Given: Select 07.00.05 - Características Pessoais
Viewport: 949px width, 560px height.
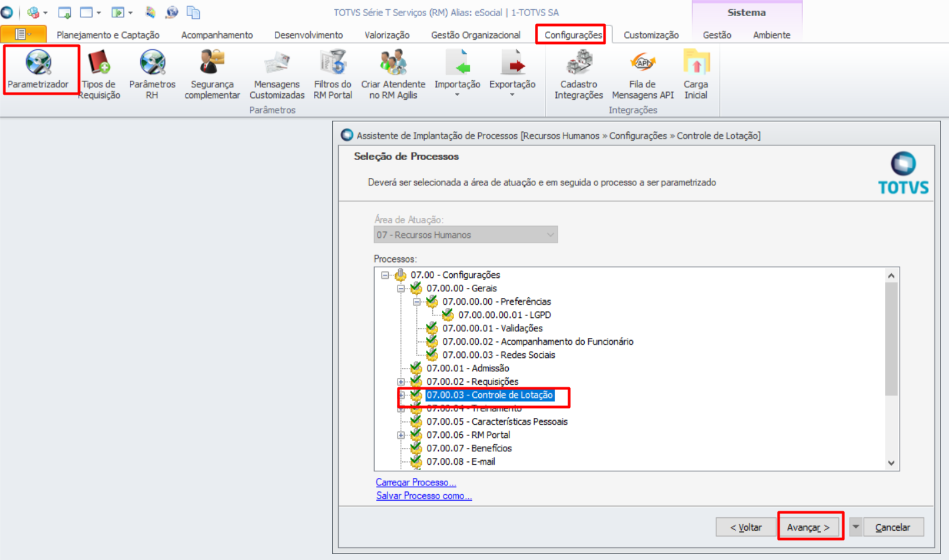Looking at the screenshot, I should (x=497, y=421).
